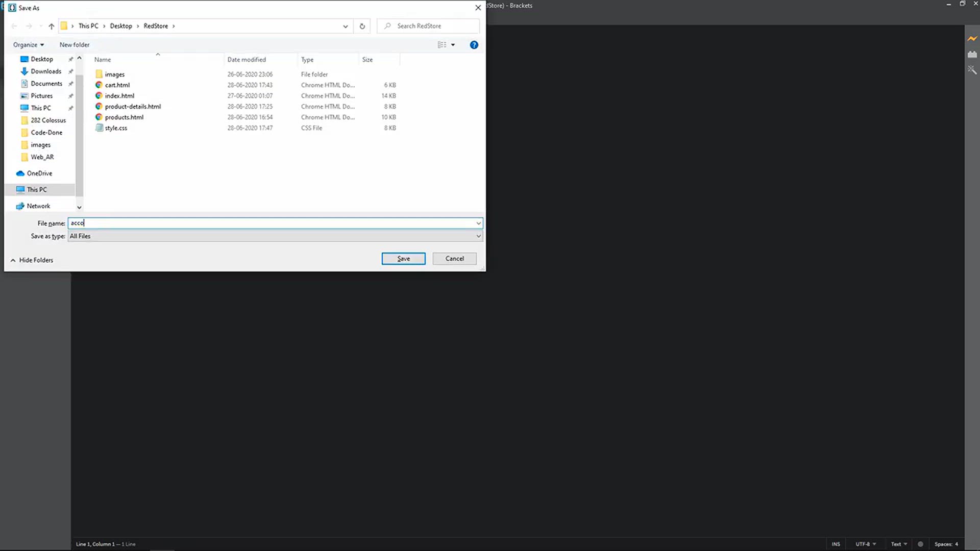Expand the view options dropdown arrow

tap(453, 45)
